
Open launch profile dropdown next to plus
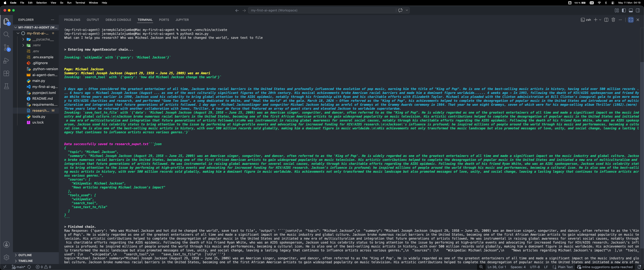pyautogui.click(x=600, y=20)
